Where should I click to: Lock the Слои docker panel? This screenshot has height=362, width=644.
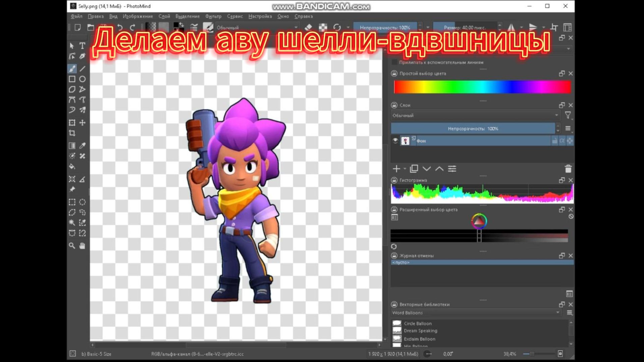(x=394, y=105)
